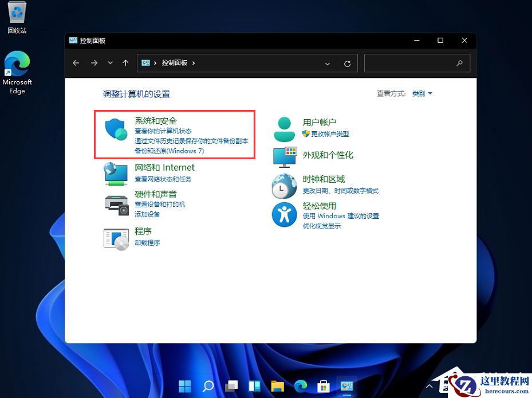Click the 用户帐户 icon
This screenshot has width=532, height=398.
click(284, 128)
